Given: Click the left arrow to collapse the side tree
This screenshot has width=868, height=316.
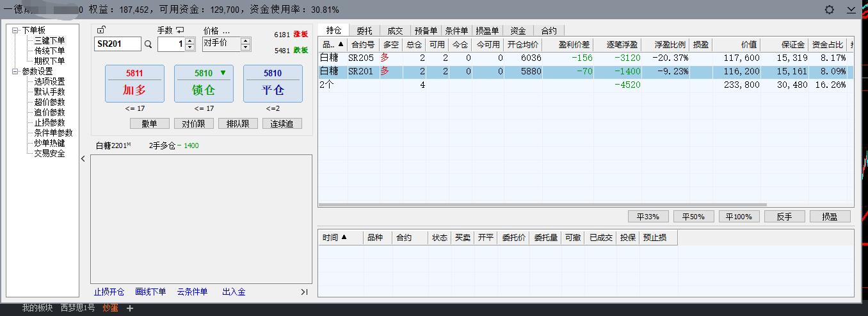Looking at the screenshot, I should [x=83, y=159].
